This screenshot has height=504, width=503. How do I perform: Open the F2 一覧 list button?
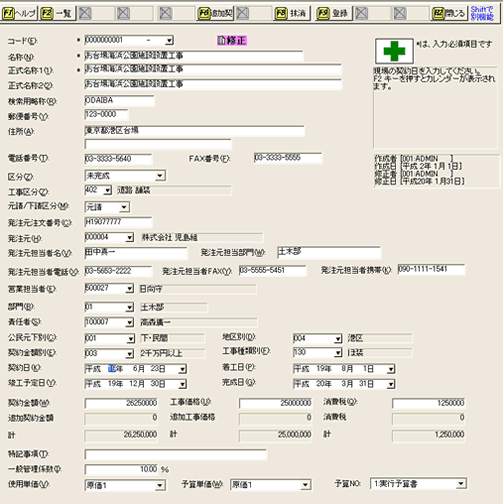point(57,14)
